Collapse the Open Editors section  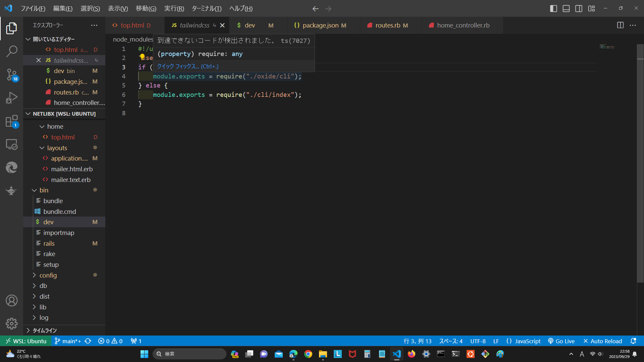pos(28,39)
